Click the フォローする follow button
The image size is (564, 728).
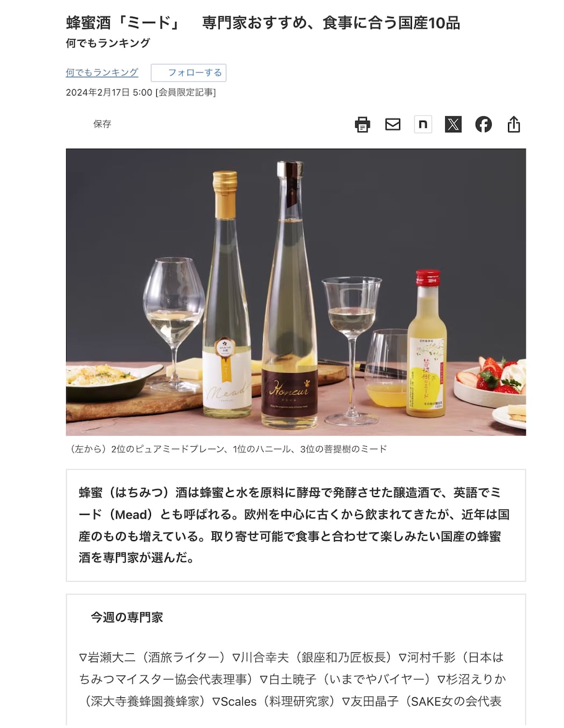point(189,72)
